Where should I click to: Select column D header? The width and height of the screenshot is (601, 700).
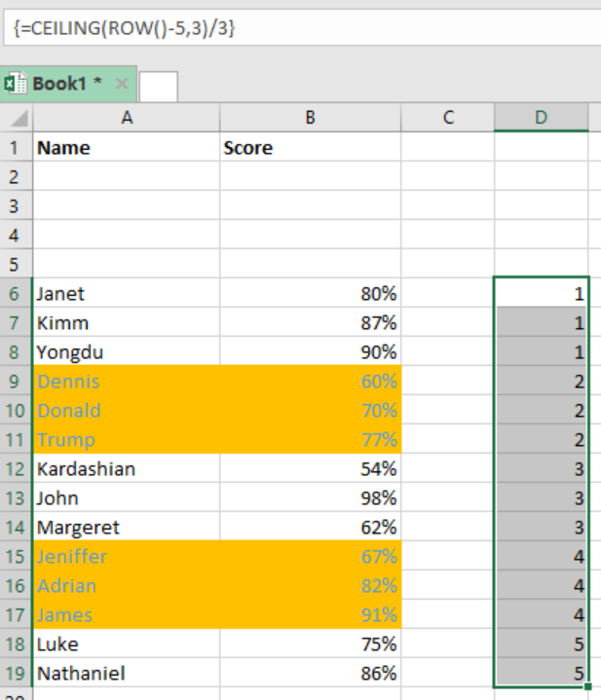click(542, 118)
